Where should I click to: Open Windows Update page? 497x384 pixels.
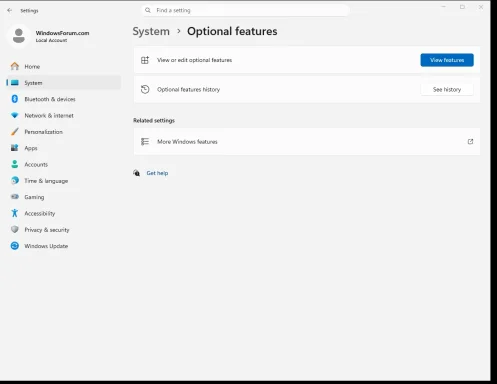point(63,246)
